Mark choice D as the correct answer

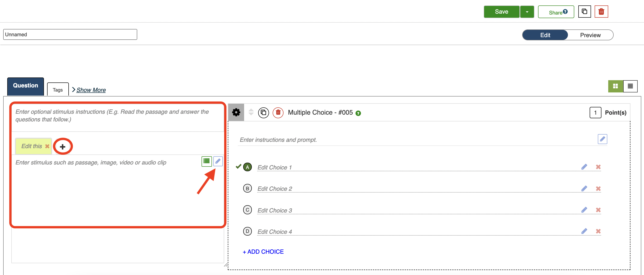point(247,231)
